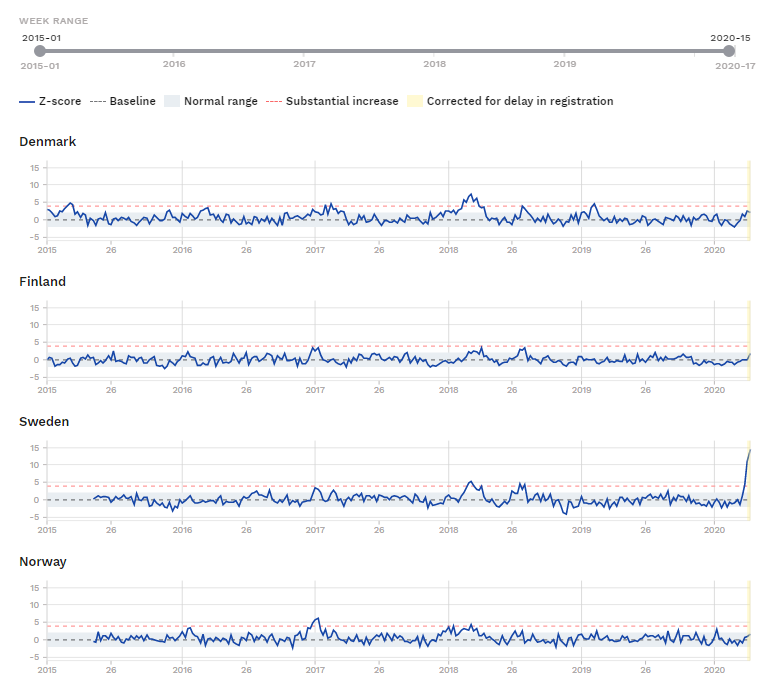Click the 2015 x-axis label in Denmark chart

47,250
